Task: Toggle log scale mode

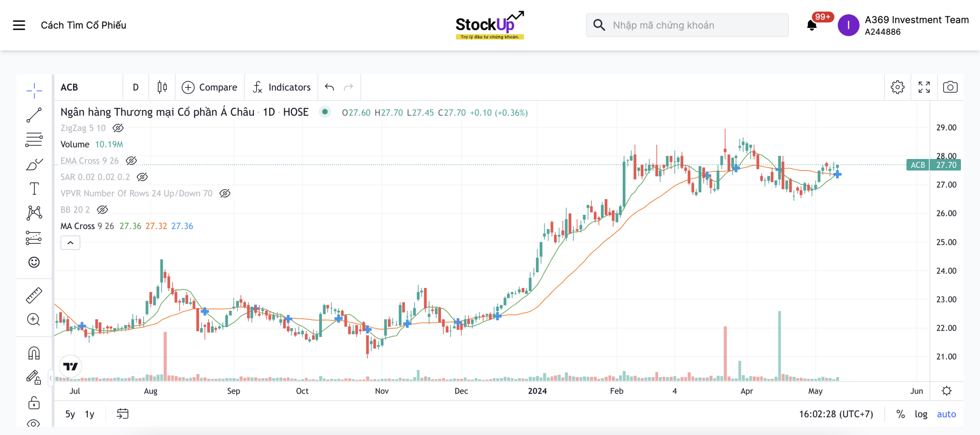Action: click(921, 414)
